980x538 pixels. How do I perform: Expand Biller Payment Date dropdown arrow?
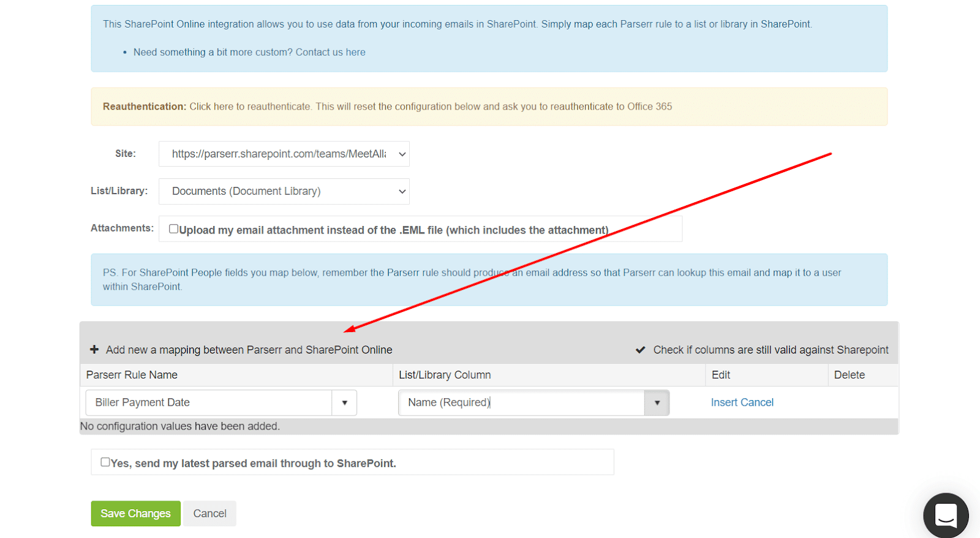point(345,403)
